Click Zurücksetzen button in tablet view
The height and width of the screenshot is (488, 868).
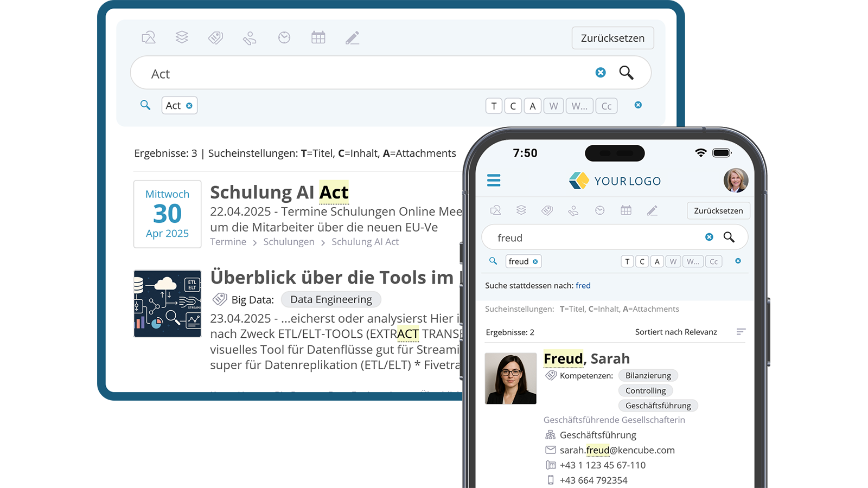click(x=612, y=38)
